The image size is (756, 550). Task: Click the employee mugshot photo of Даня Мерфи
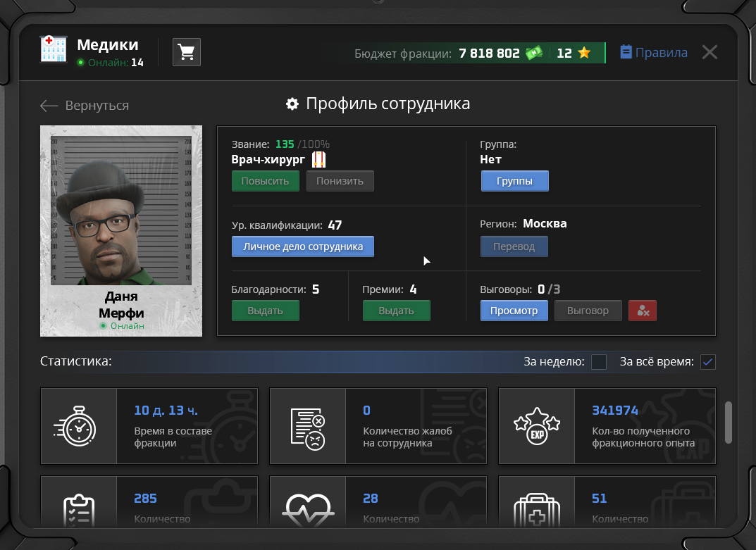[x=121, y=211]
